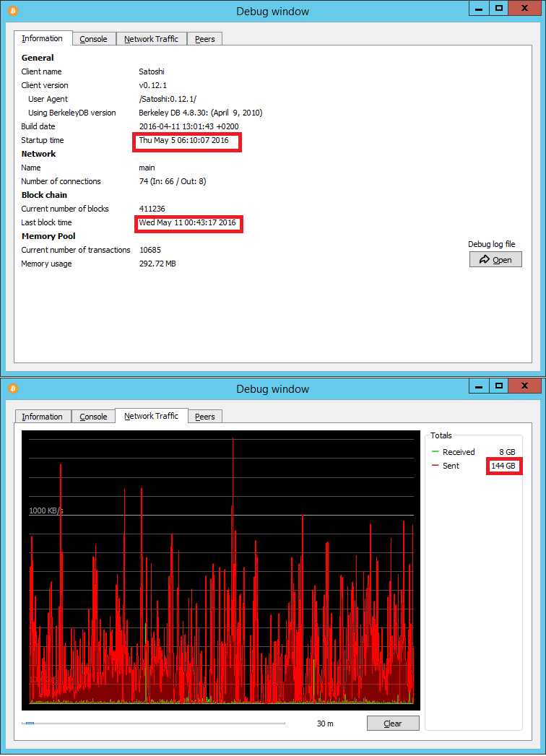Open the Console tab in upper window
The width and height of the screenshot is (546, 756).
[x=94, y=39]
